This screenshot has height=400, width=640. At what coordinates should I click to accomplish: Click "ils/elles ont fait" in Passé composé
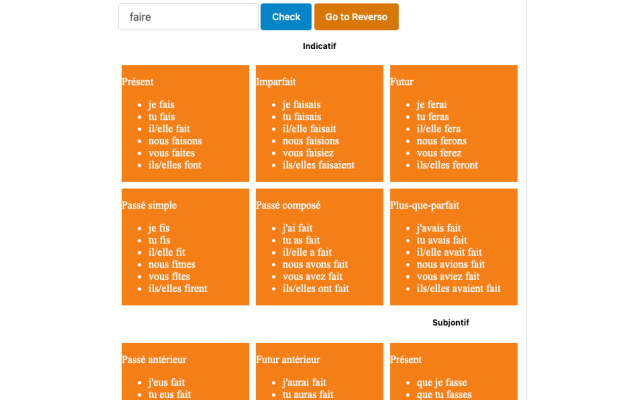(x=315, y=289)
